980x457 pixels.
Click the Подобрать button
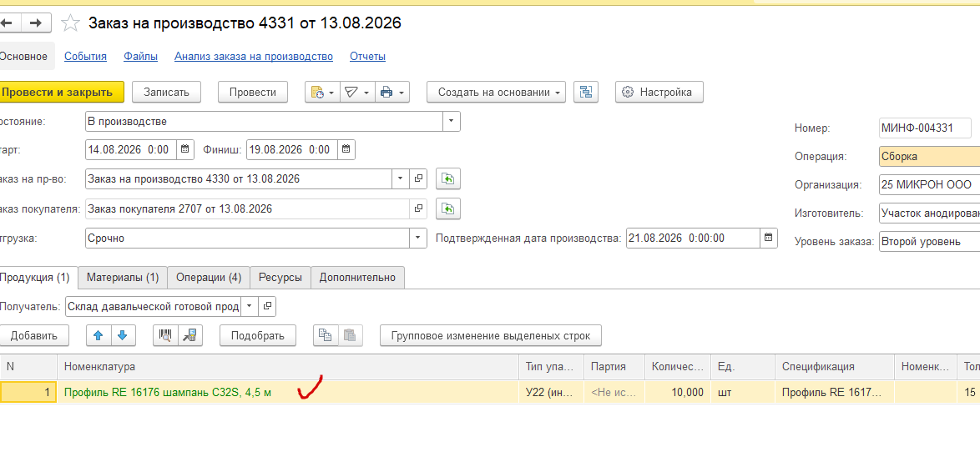coord(257,335)
